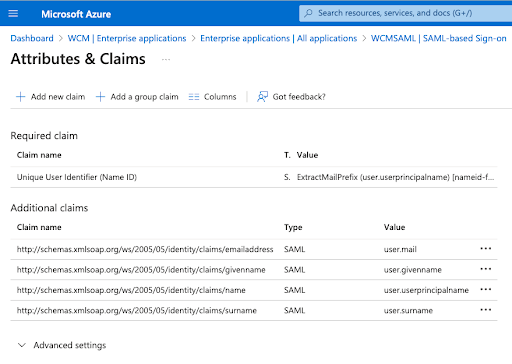Focus the Search resources, services, and docs field
Image resolution: width=512 pixels, height=364 pixels.
(x=405, y=13)
